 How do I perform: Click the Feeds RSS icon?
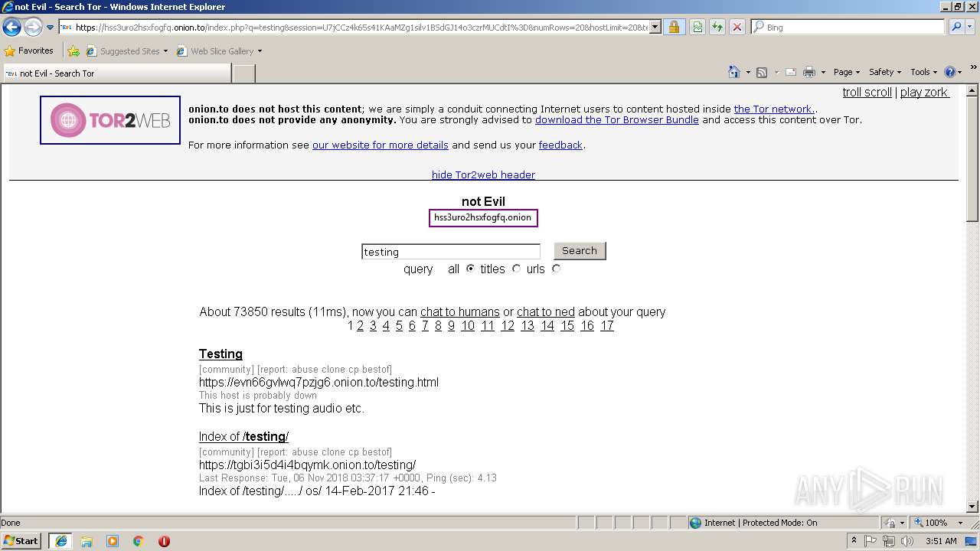pos(762,72)
